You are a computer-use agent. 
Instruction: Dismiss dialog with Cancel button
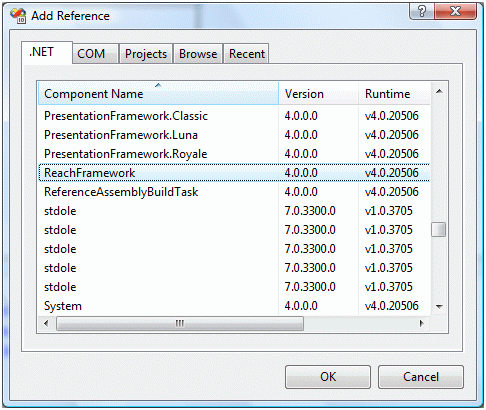click(421, 377)
